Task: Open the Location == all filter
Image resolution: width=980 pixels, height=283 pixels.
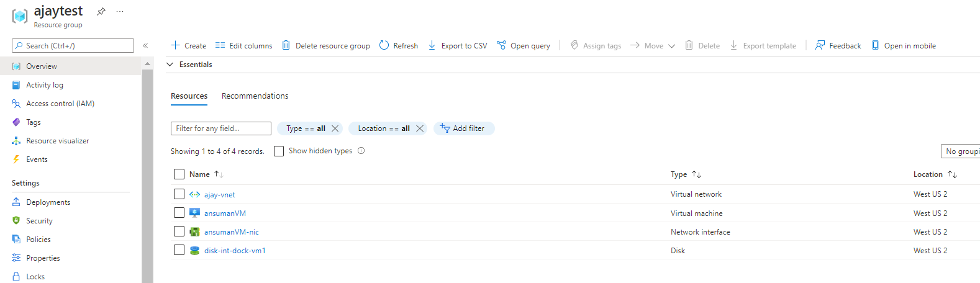Action: click(384, 128)
